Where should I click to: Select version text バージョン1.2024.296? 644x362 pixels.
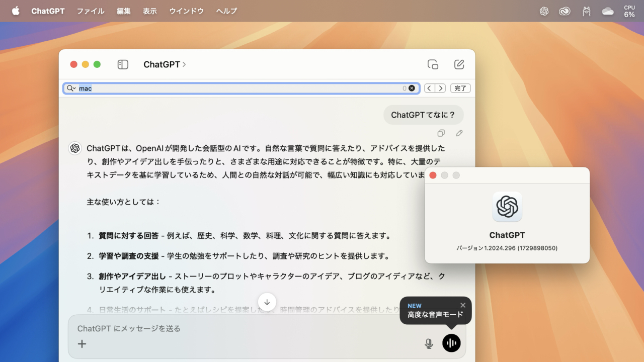(x=507, y=248)
